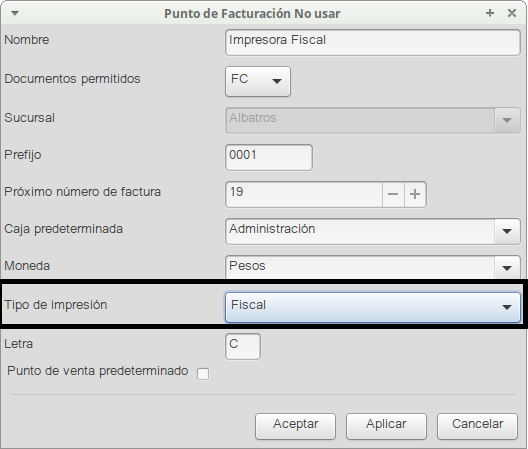This screenshot has height=449, width=528.
Task: Expand the Caja predeterminada dropdown arrow
Action: [507, 231]
